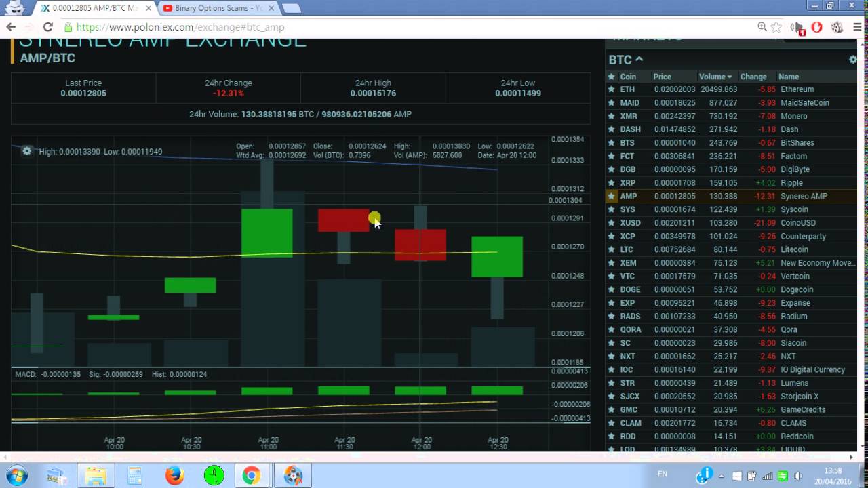The image size is (868, 488).
Task: Click the green padlock in the address bar
Action: tap(68, 27)
